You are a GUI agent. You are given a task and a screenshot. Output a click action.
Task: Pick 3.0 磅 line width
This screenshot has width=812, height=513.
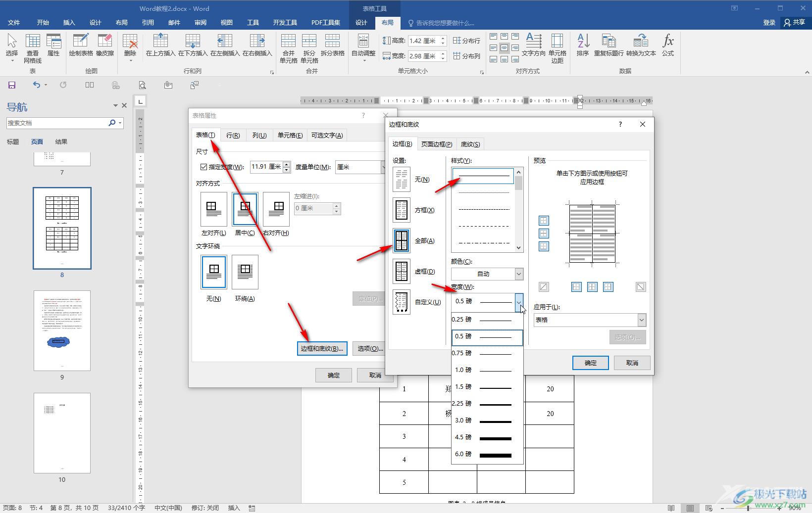pyautogui.click(x=487, y=420)
